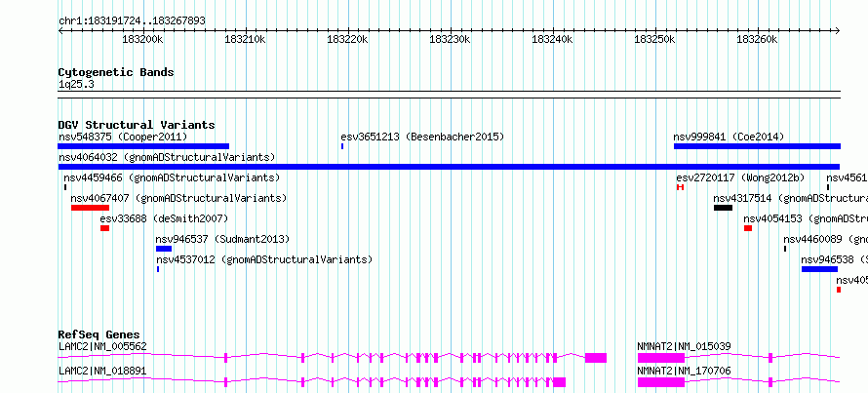Open the NMNAT2|NM_170706 gene label
This screenshot has height=393, width=868.
[x=684, y=371]
